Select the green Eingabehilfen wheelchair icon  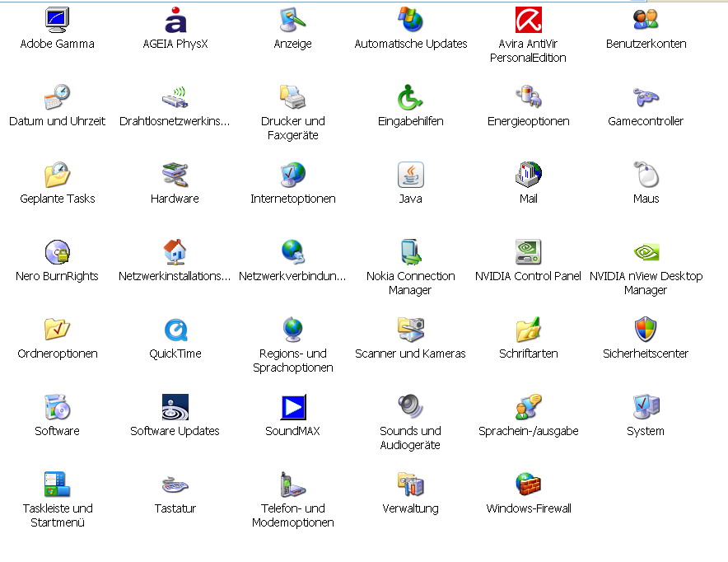[410, 97]
